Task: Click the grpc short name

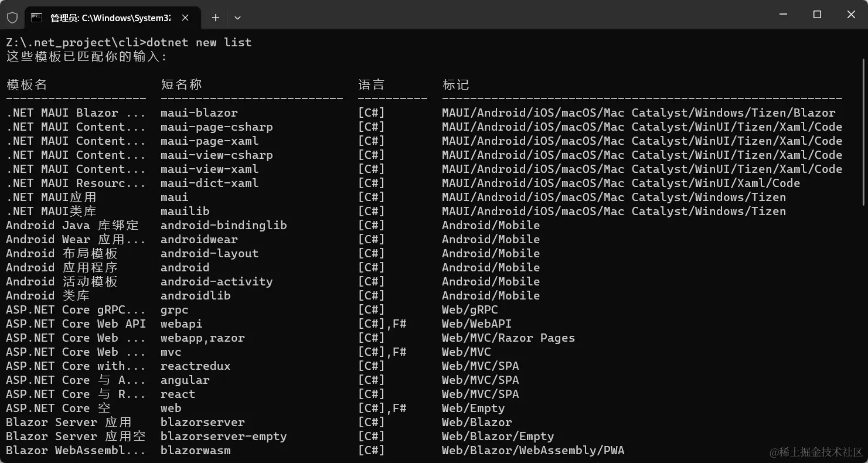Action: [175, 309]
